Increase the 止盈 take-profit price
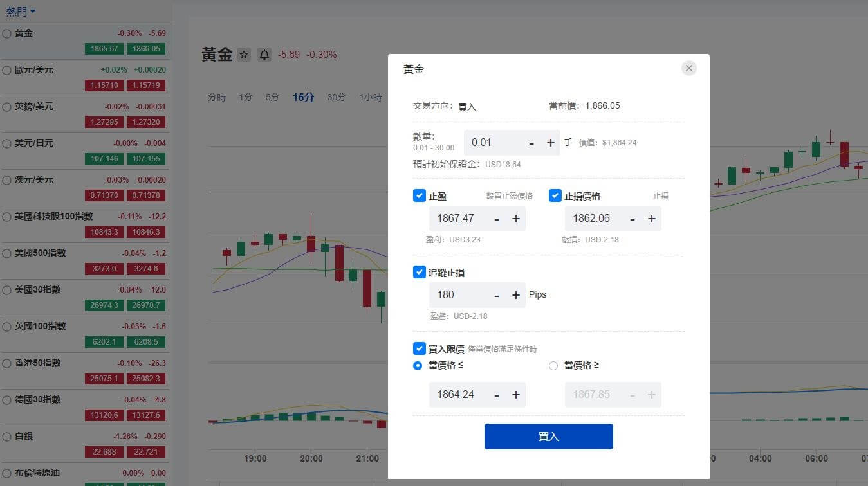 coord(516,219)
